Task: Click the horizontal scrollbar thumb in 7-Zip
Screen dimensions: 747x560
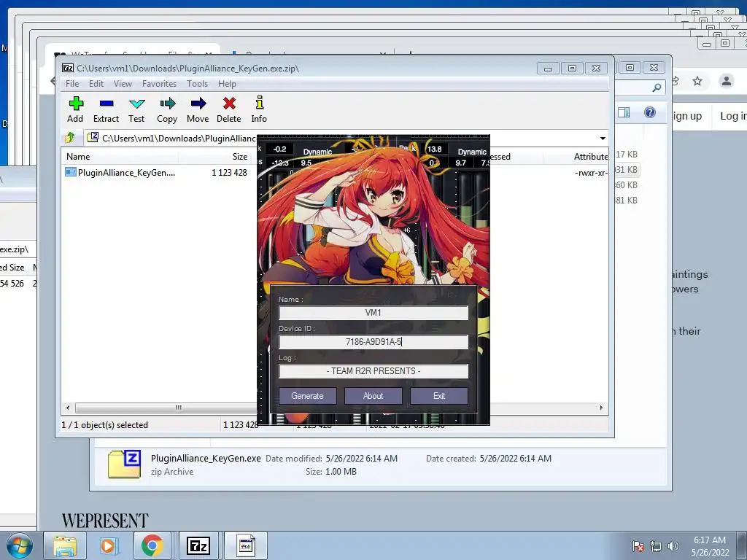Action: coord(166,408)
